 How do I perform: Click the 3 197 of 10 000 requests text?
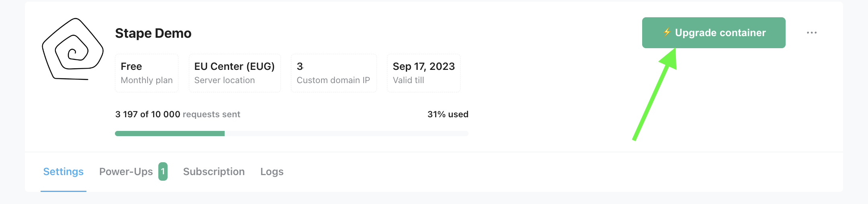[178, 114]
